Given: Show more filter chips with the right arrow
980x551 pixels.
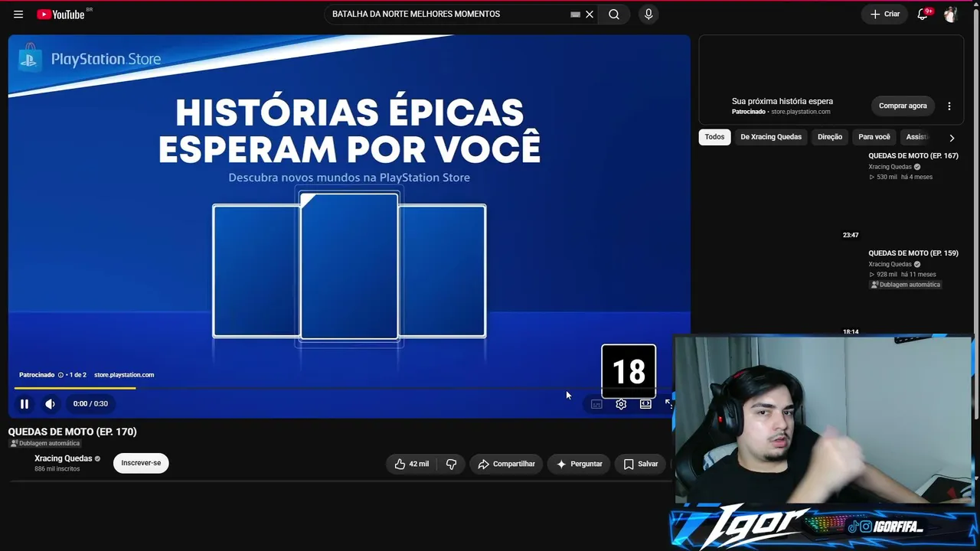Looking at the screenshot, I should tap(952, 138).
